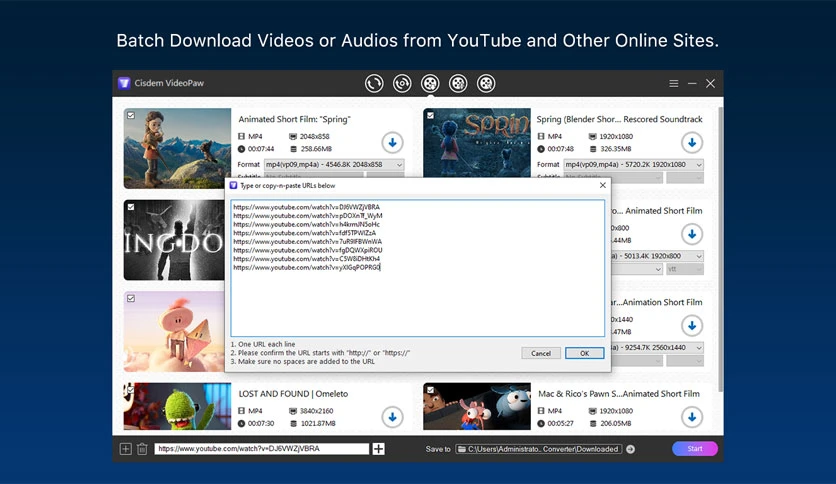Toggle checkbox on Spring Blender thumbnail
836x484 pixels.
click(430, 115)
